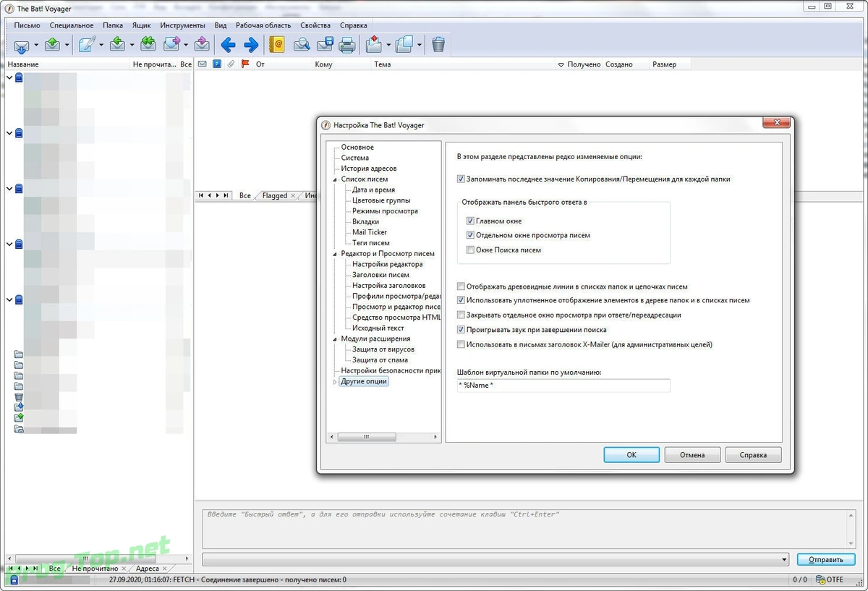
Task: Click the 'Отмена' button
Action: [x=692, y=455]
